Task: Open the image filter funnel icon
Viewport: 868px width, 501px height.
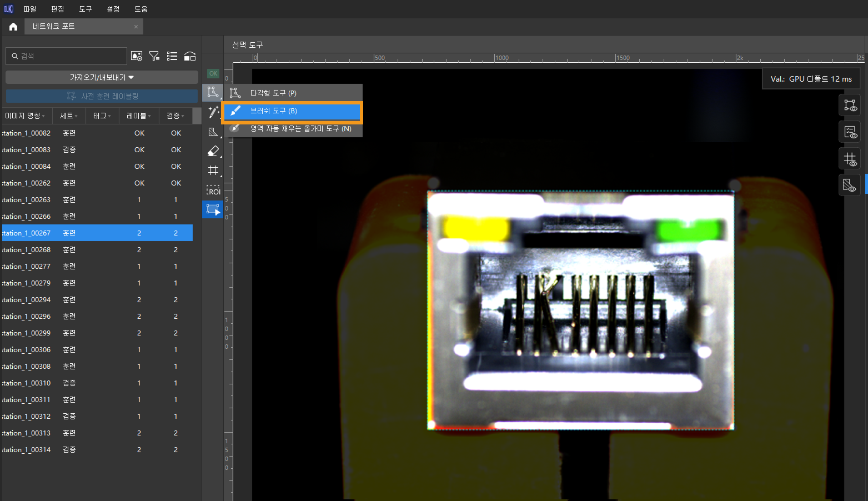Action: click(154, 56)
